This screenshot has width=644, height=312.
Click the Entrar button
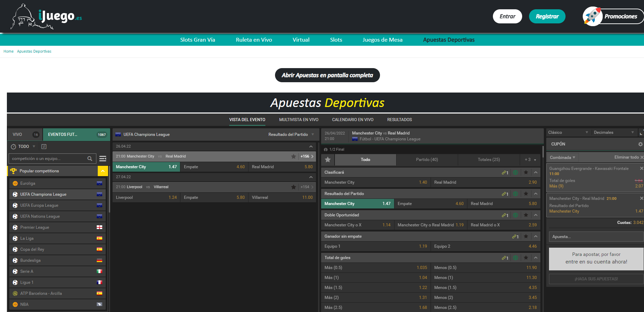tap(507, 16)
